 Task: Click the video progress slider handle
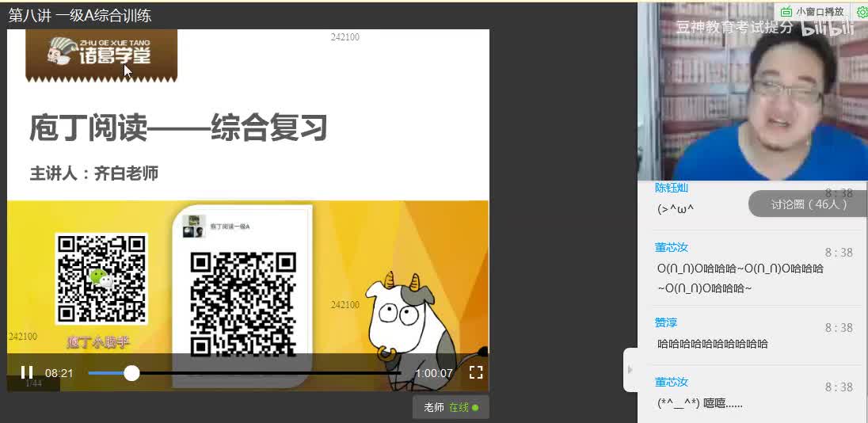pos(131,373)
